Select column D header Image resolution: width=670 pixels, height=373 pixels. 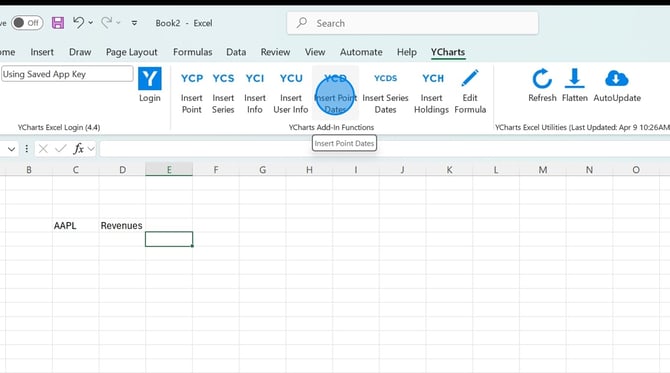click(122, 170)
